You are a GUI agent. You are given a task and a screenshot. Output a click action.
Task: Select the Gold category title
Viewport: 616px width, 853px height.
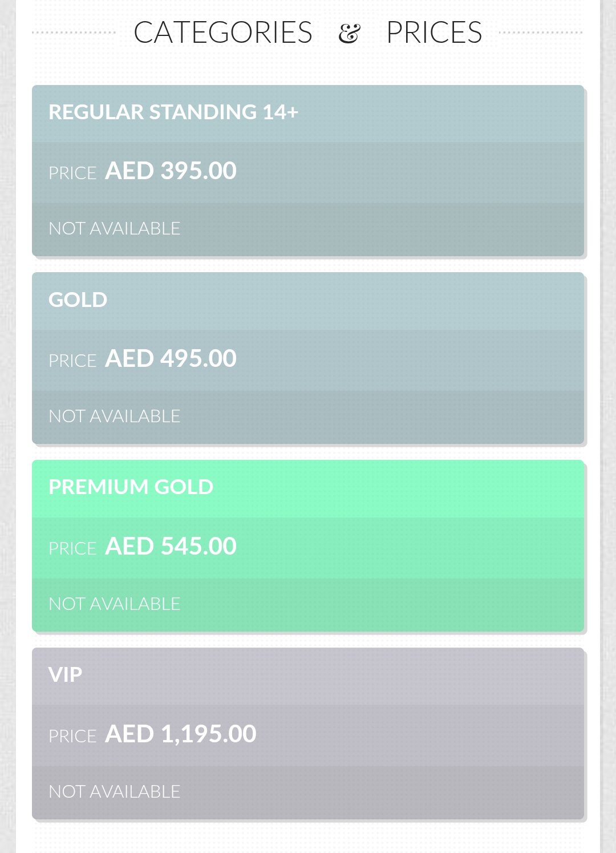(x=78, y=300)
